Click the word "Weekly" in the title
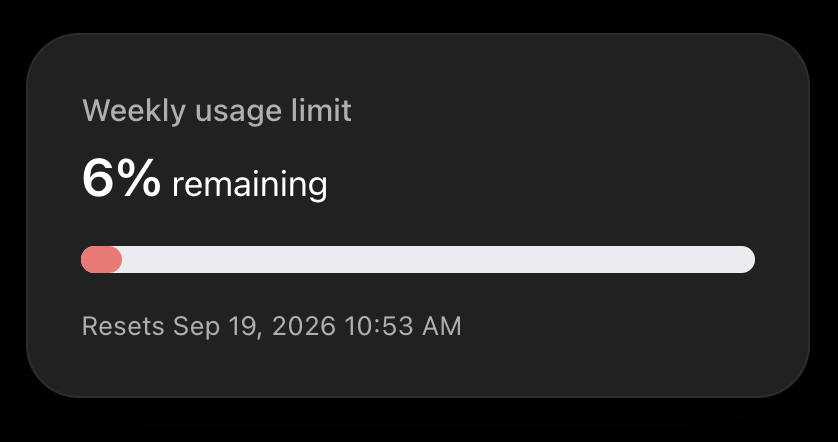 tap(134, 111)
